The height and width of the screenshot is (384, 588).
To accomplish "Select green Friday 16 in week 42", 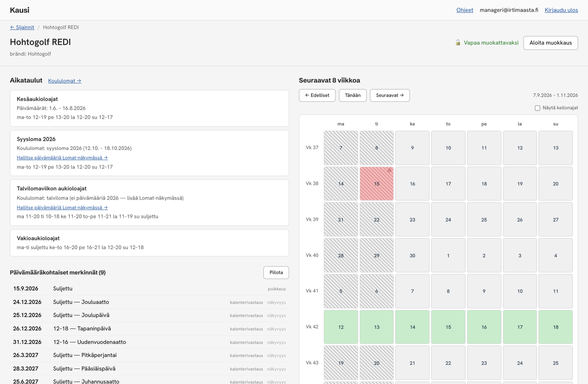I will pos(484,327).
